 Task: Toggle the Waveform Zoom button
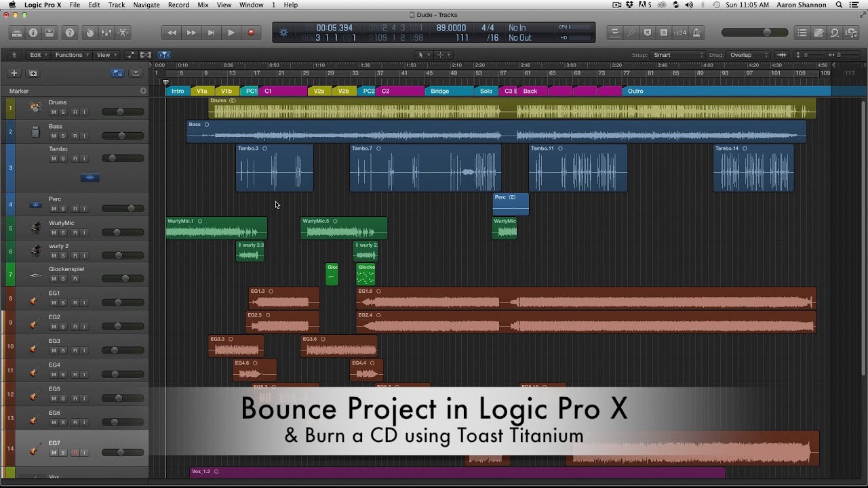point(782,55)
